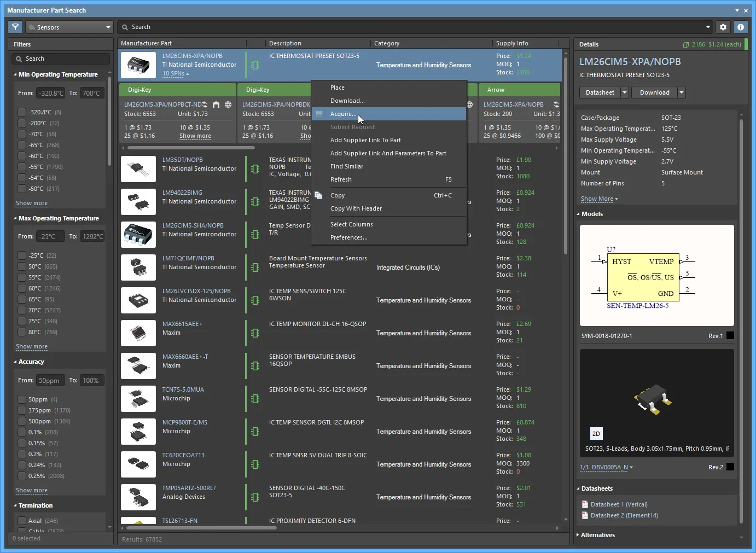Click the symbol icon for MAX6615AEE+ row
This screenshot has height=553, width=756.
[255, 333]
